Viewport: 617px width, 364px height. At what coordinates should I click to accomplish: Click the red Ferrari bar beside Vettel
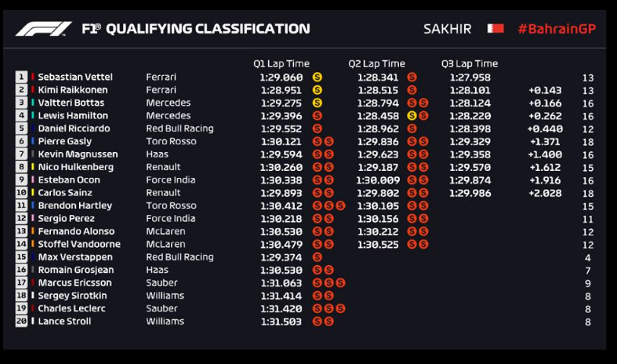(33, 78)
